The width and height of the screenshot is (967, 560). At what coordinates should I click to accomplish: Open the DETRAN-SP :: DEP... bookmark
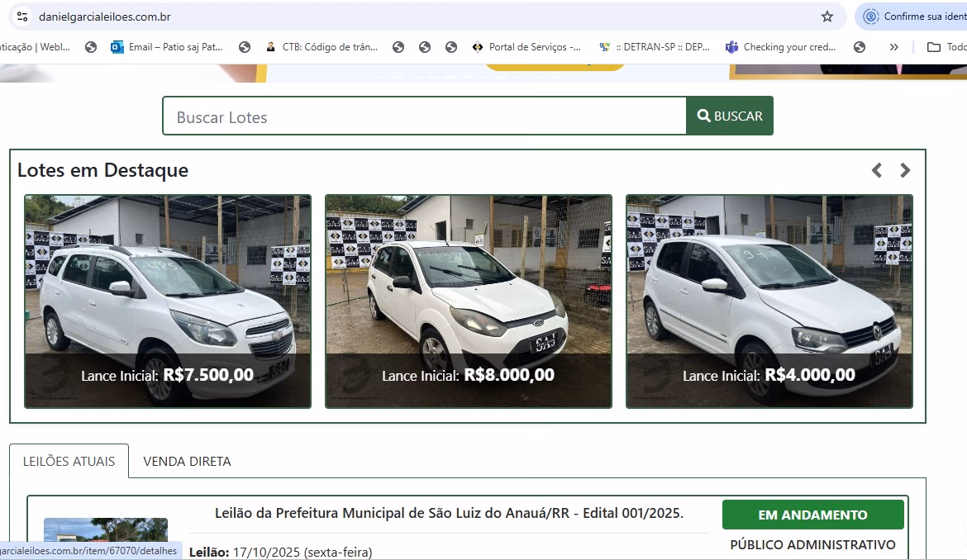(655, 47)
